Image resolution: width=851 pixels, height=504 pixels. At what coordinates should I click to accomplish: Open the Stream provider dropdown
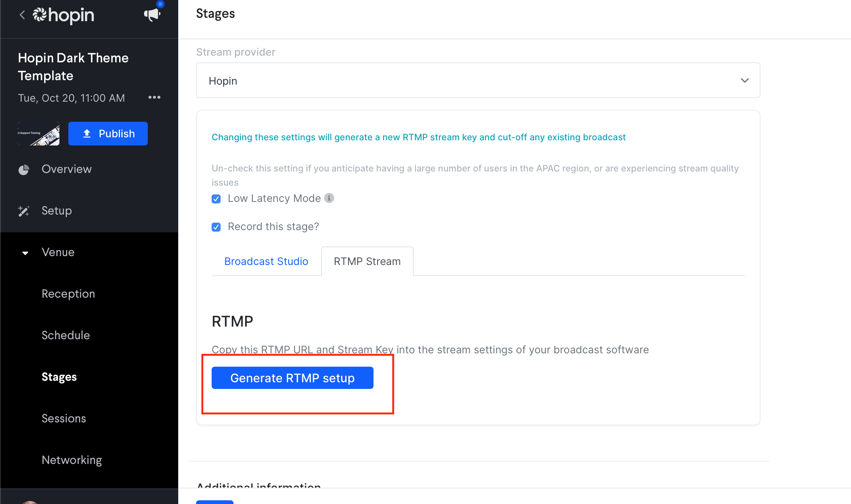pyautogui.click(x=478, y=81)
